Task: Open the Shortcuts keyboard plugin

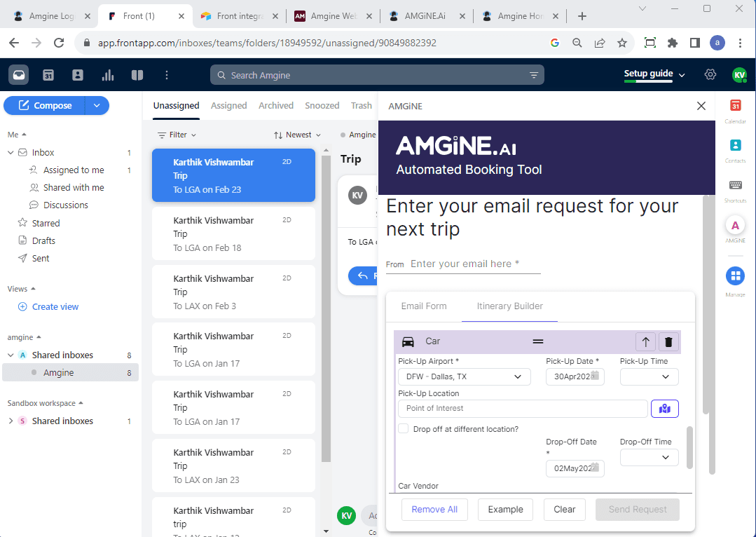Action: point(735,185)
